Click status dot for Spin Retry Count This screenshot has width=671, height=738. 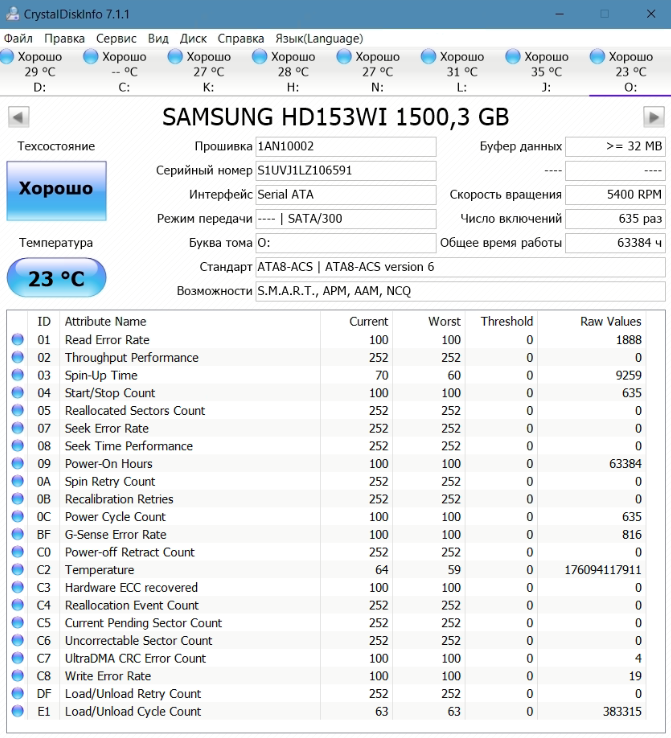(18, 481)
